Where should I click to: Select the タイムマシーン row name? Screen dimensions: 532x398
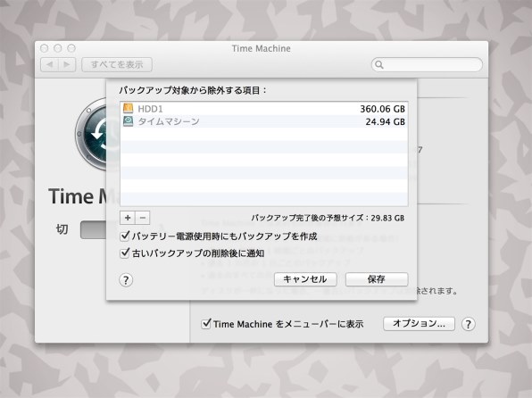coord(169,121)
